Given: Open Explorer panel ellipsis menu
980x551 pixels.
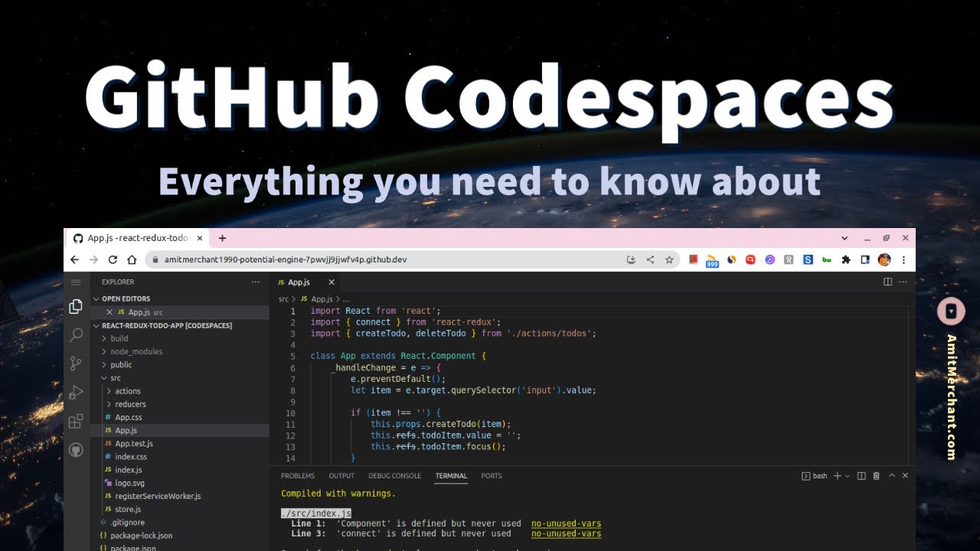Looking at the screenshot, I should click(x=256, y=282).
